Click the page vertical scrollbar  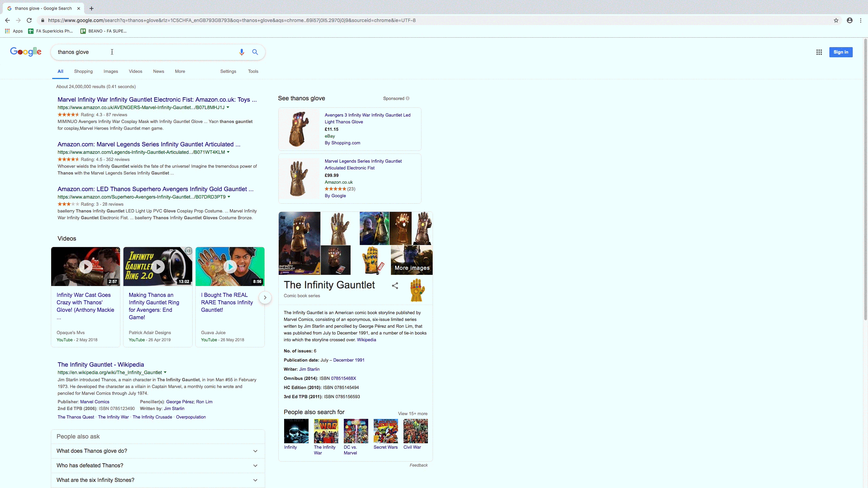(865, 180)
